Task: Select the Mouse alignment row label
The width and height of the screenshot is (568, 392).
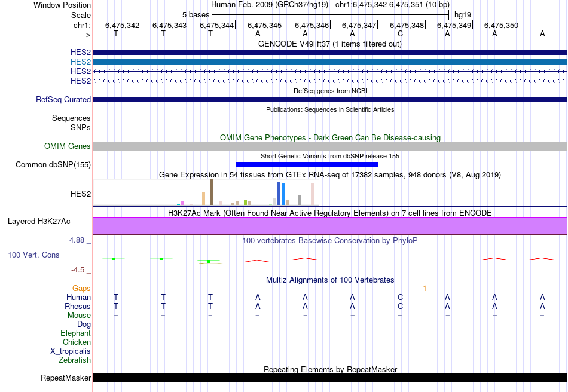Action: 79,316
